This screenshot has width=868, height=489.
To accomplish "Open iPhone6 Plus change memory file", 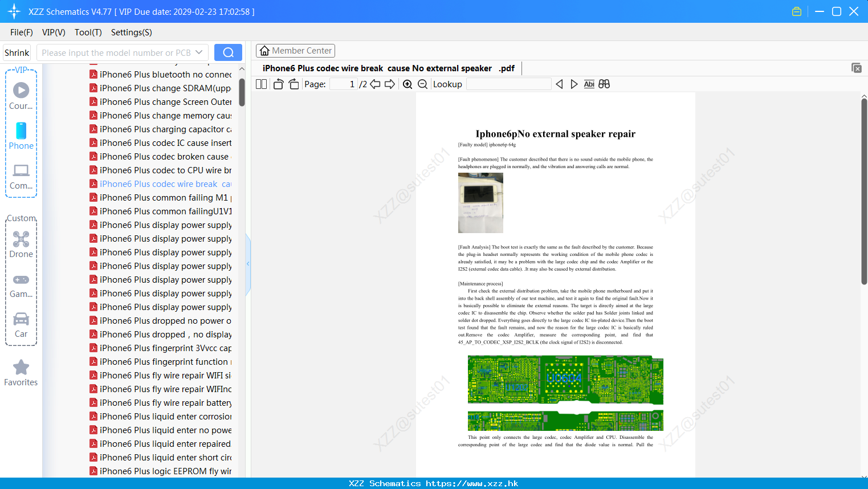I will 161,116.
